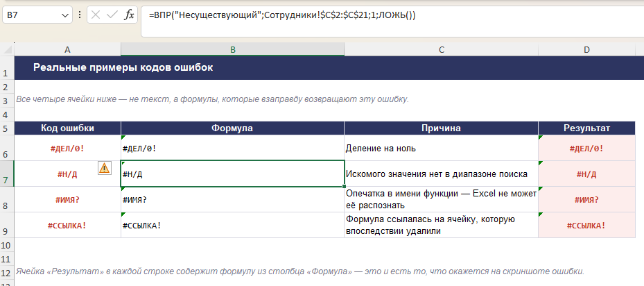Select row 9 header

7,225
